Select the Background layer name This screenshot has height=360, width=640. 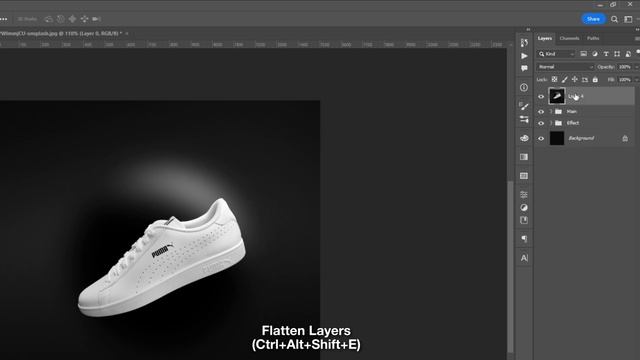[x=581, y=138]
